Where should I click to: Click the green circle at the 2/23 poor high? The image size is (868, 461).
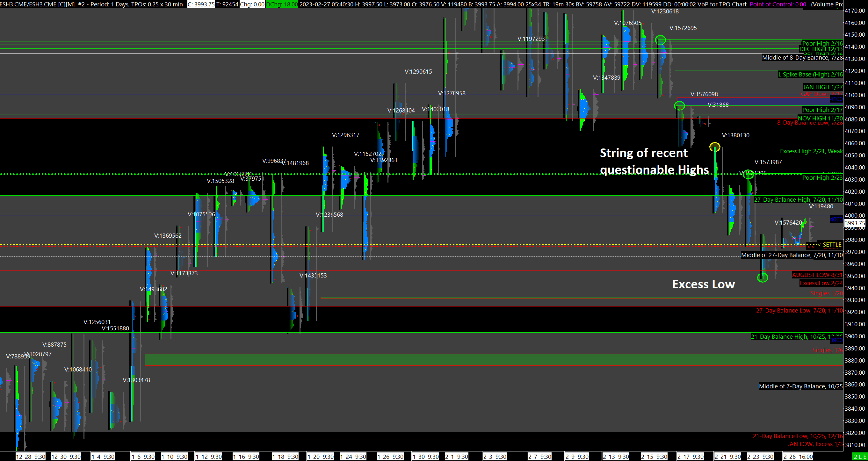(x=749, y=174)
